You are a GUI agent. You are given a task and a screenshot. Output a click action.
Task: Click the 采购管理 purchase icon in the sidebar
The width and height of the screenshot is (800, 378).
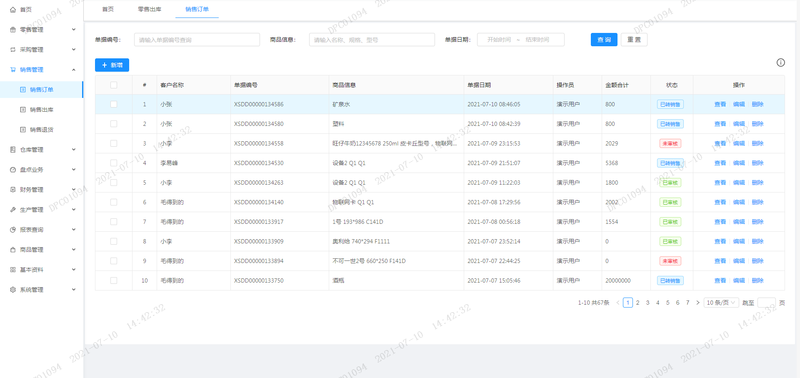click(x=13, y=50)
